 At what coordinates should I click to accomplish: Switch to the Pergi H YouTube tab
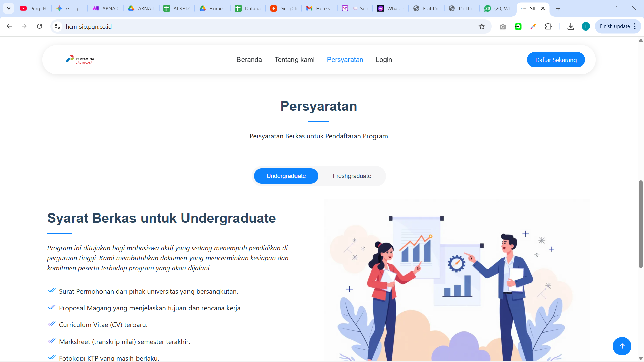click(x=33, y=8)
